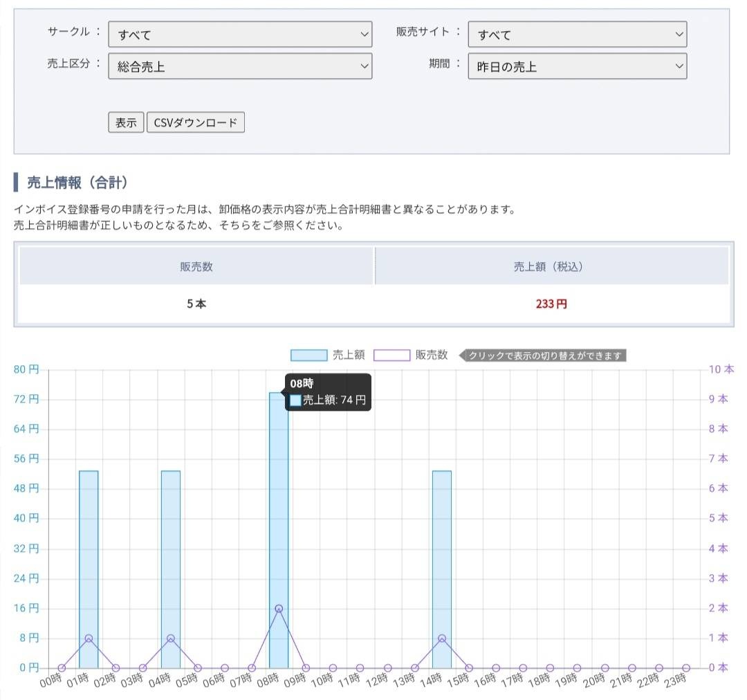747x700 pixels.
Task: Click the 08時 line point at 2本
Action: [x=279, y=609]
